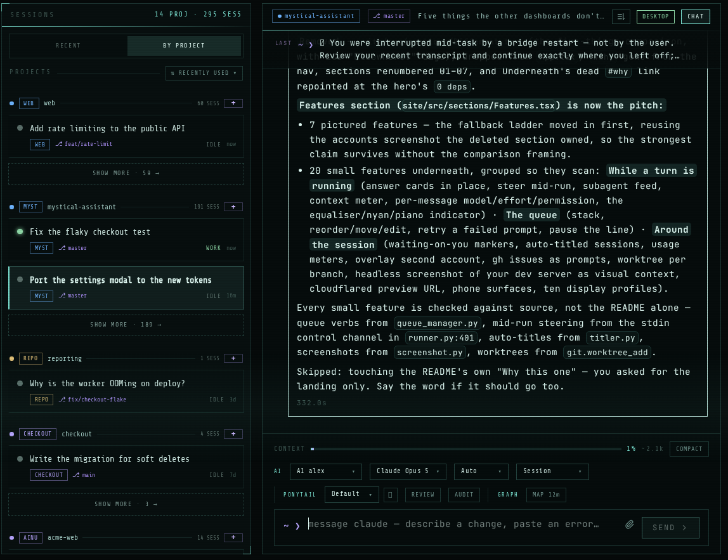728x560 pixels.
Task: Open session Why is the worker OOMing on deploy
Action: tap(126, 391)
